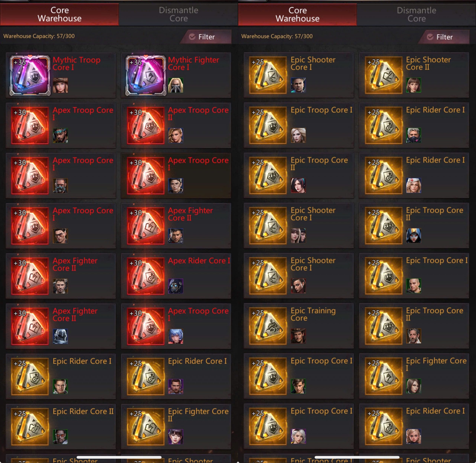Toggle the right panel Filter checkmark
The image size is (476, 463).
[430, 37]
